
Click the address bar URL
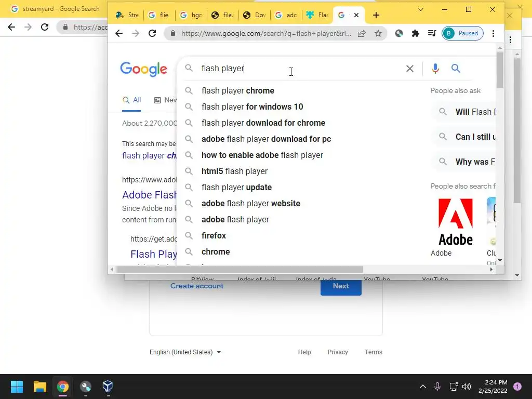265,33
